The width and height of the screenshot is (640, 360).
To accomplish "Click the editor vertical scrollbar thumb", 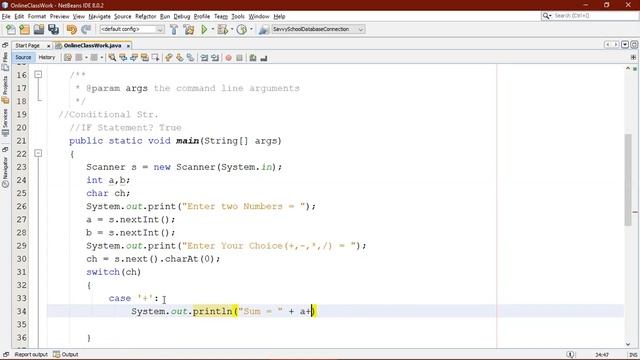I will (x=628, y=180).
